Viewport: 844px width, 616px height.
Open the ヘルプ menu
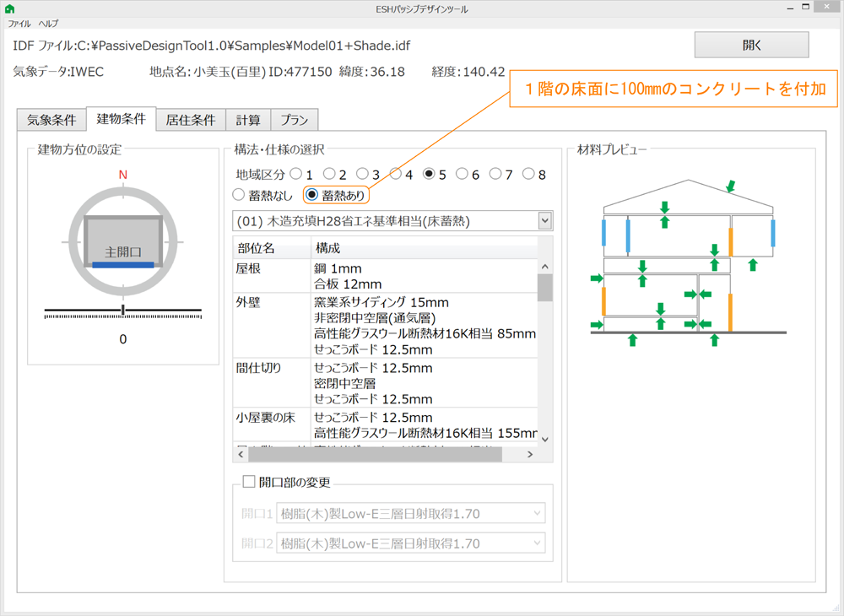pyautogui.click(x=48, y=24)
